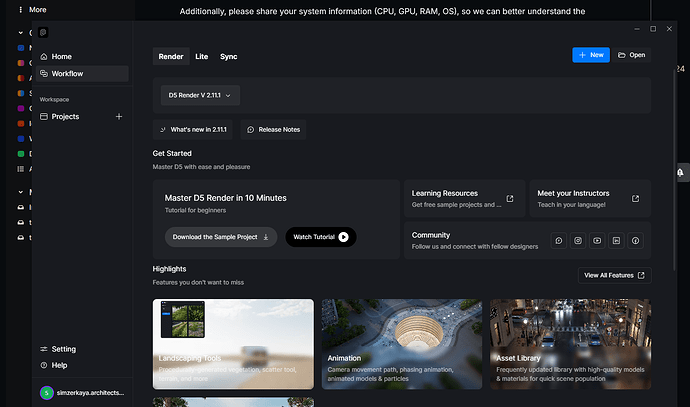The height and width of the screenshot is (407, 690).
Task: Open the YouTube community icon
Action: coord(597,241)
